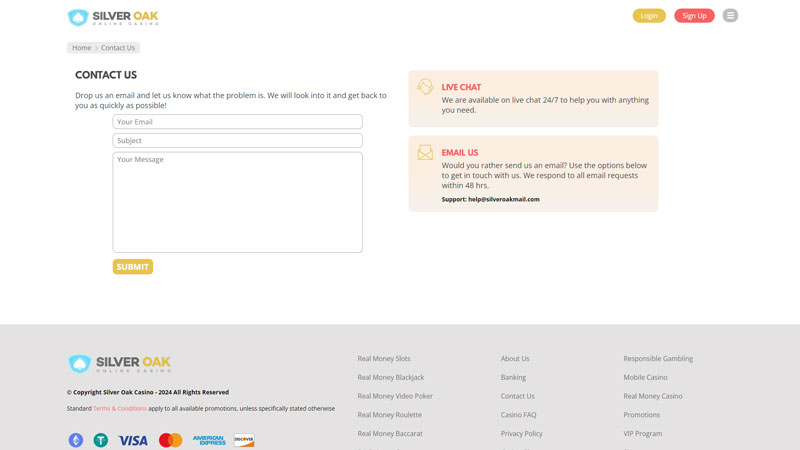Click the email envelope icon
Screen dimensions: 800x450
(425, 153)
